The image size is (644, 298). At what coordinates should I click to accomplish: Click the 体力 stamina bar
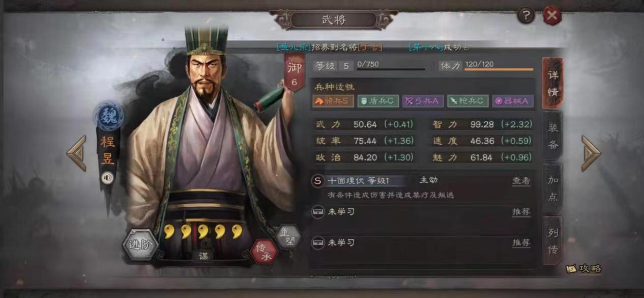point(499,66)
